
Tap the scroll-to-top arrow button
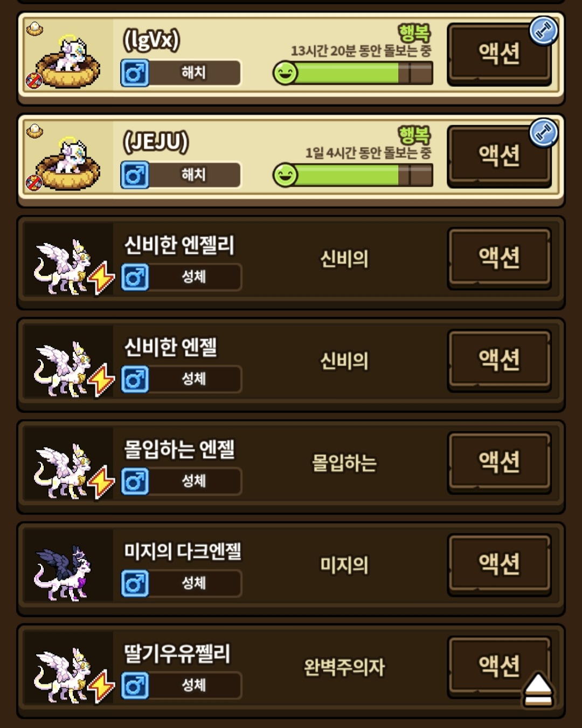tap(538, 689)
